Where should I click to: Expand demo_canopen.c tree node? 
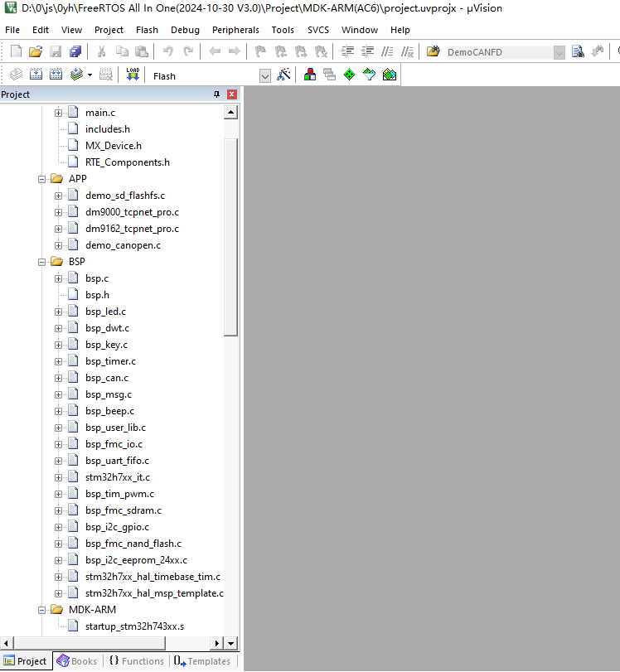[58, 245]
